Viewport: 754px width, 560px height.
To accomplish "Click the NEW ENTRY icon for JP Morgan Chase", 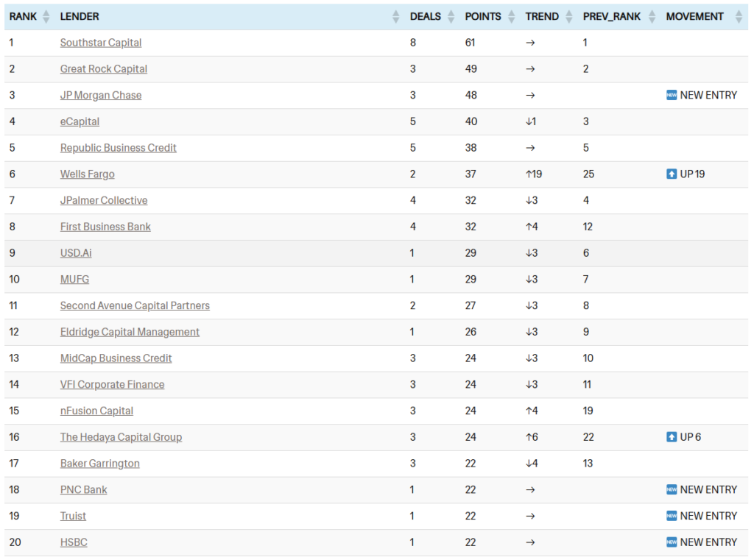I will (672, 95).
